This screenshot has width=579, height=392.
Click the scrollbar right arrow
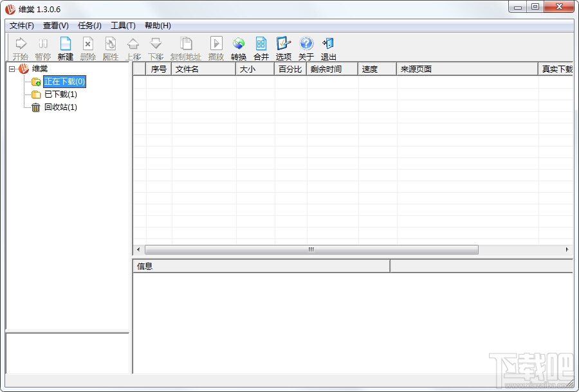click(567, 249)
